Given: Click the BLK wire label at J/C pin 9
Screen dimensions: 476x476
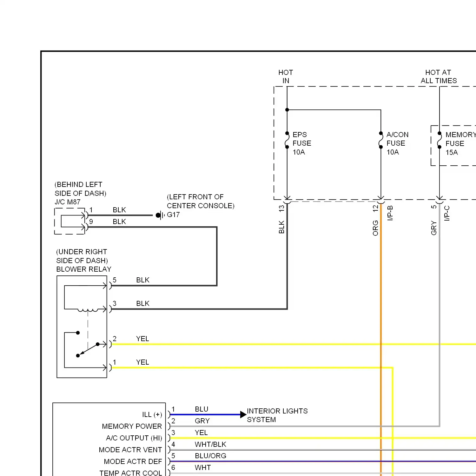Looking at the screenshot, I should pos(119,221).
